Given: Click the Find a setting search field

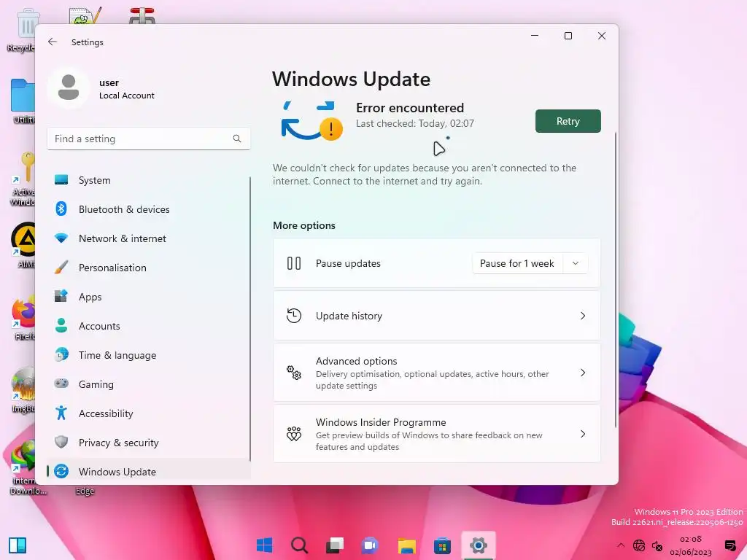Looking at the screenshot, I should pos(149,139).
